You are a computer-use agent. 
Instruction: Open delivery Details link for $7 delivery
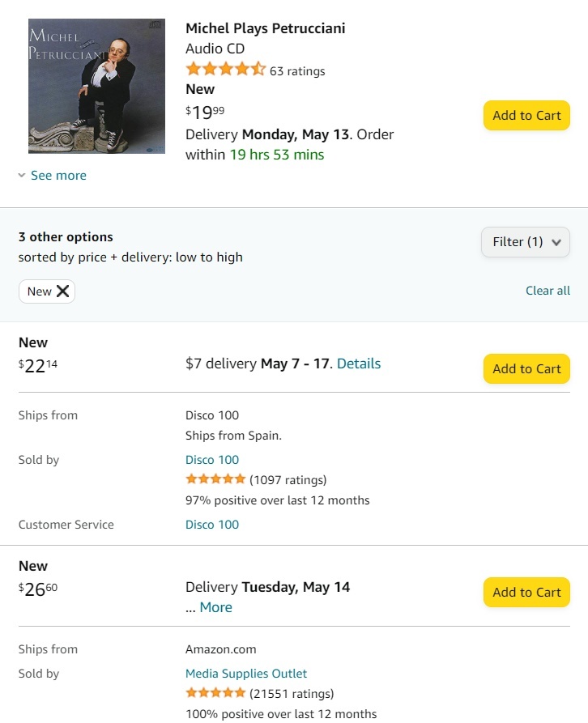tap(359, 364)
